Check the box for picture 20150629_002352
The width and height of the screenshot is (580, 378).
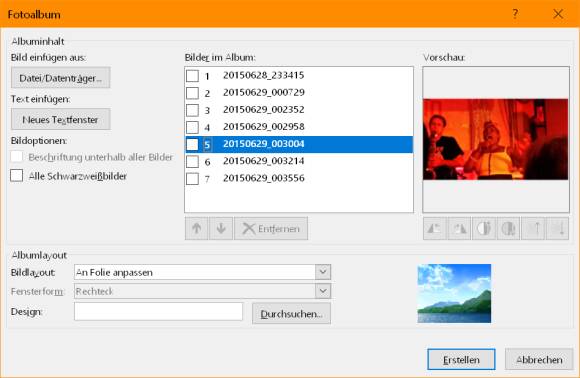[x=192, y=110]
